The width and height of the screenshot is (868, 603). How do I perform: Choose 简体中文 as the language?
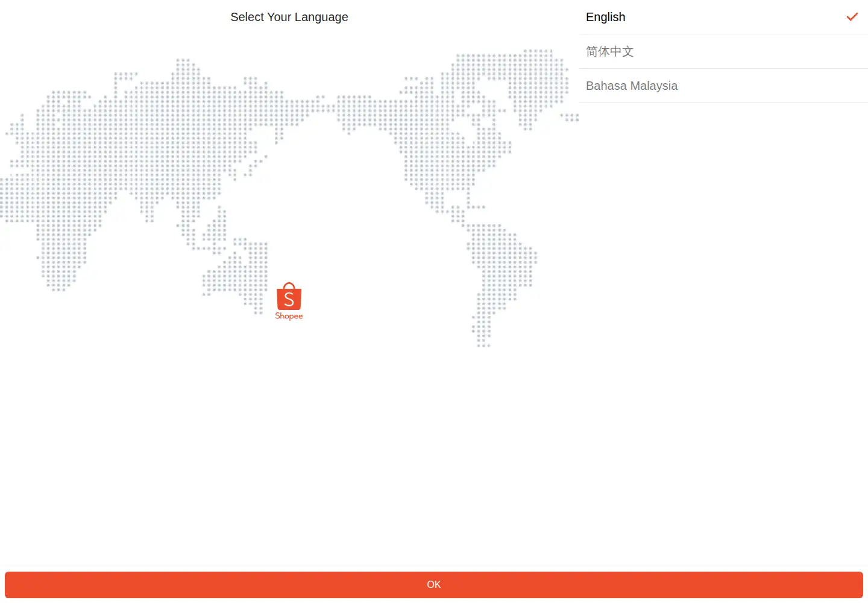pyautogui.click(x=723, y=51)
